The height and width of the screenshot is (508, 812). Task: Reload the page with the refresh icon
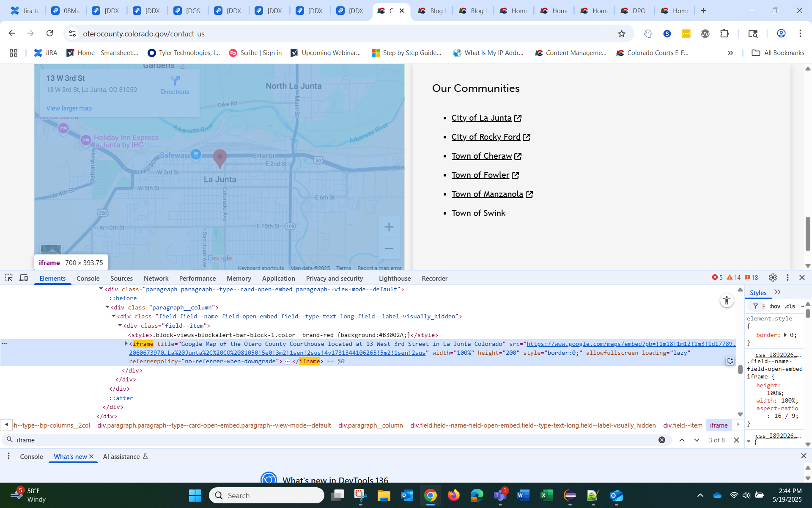(49, 33)
